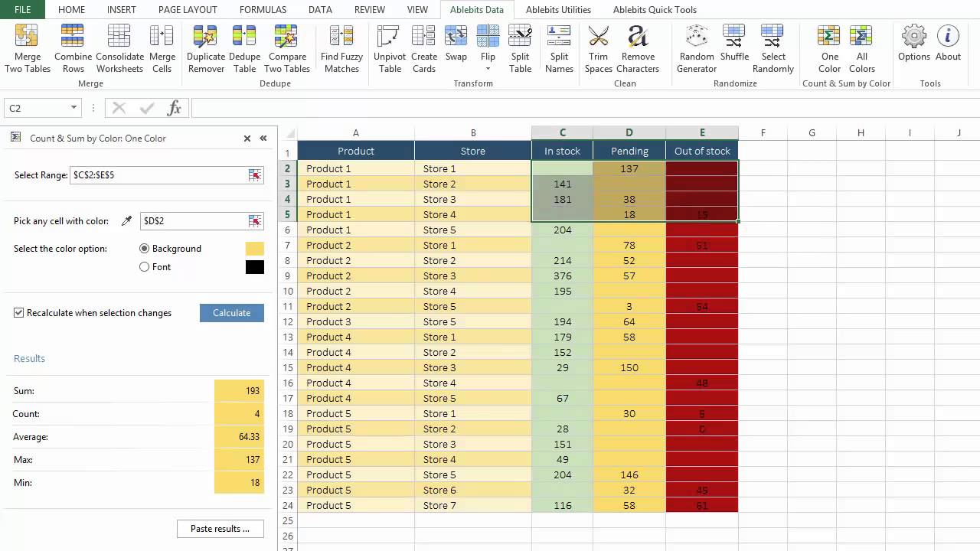
Task: Switch to the FORMULAS tab
Action: click(x=263, y=10)
